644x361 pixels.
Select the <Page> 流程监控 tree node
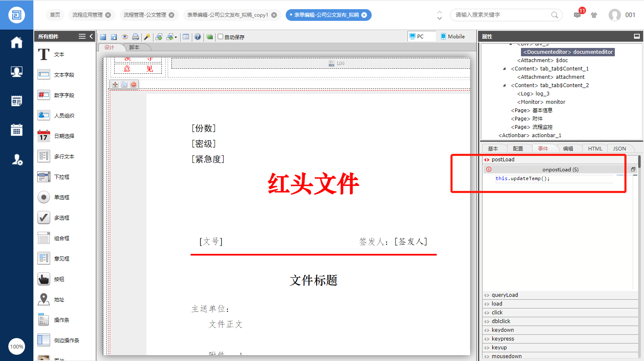[x=532, y=127]
